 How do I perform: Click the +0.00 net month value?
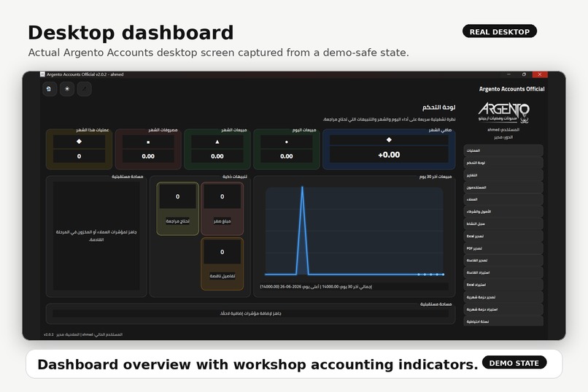click(389, 155)
